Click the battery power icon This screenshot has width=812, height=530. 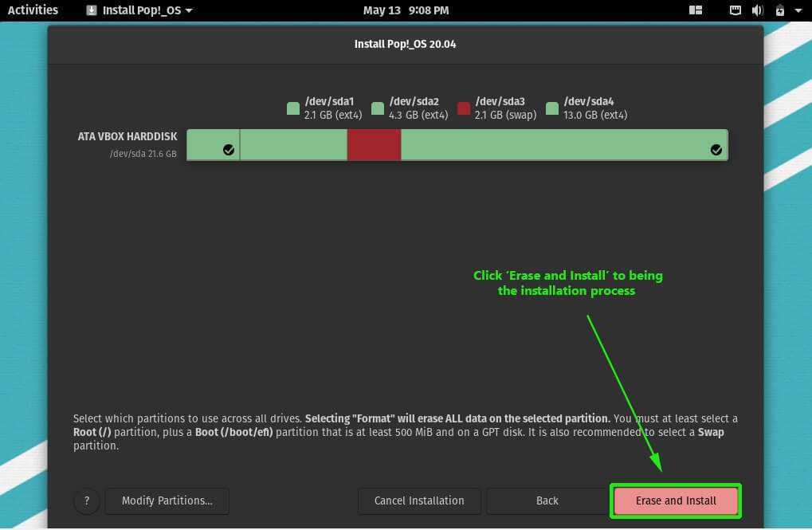[x=780, y=10]
